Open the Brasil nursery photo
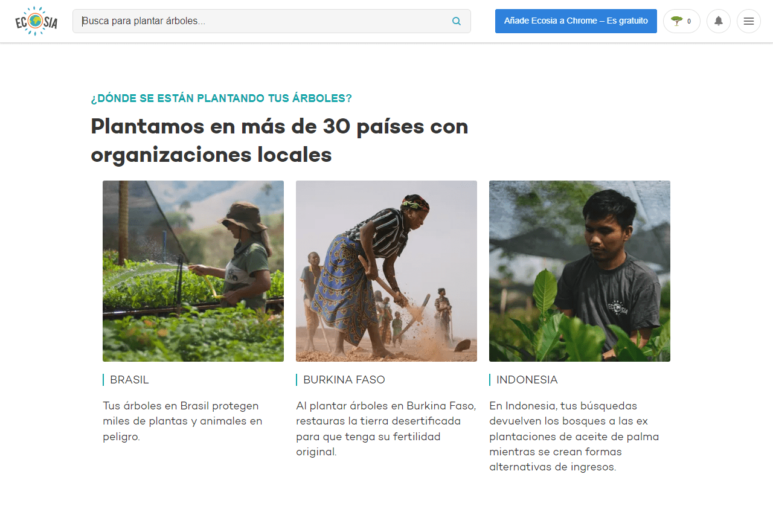The image size is (773, 532). coord(193,271)
